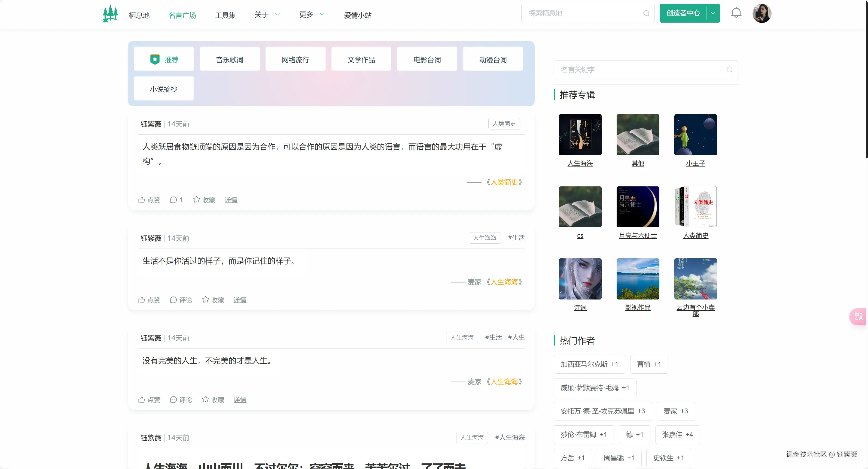
Task: Select the 栖息地 tree logo
Action: [x=110, y=13]
